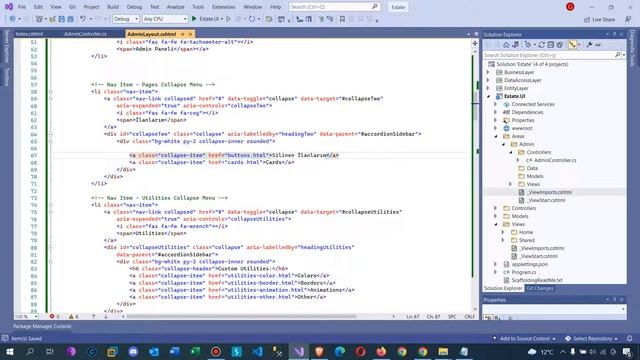Click the Bookmark toolbar icon
Viewport: 640px width, 360px height.
click(x=342, y=19)
